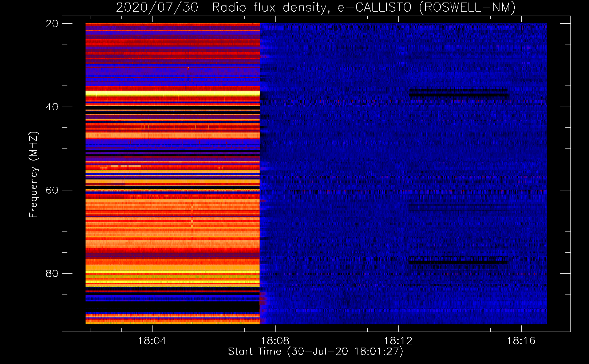589x364 pixels.
Task: Click the double black bar near 37 MHz around 18:14
Action: [458, 92]
